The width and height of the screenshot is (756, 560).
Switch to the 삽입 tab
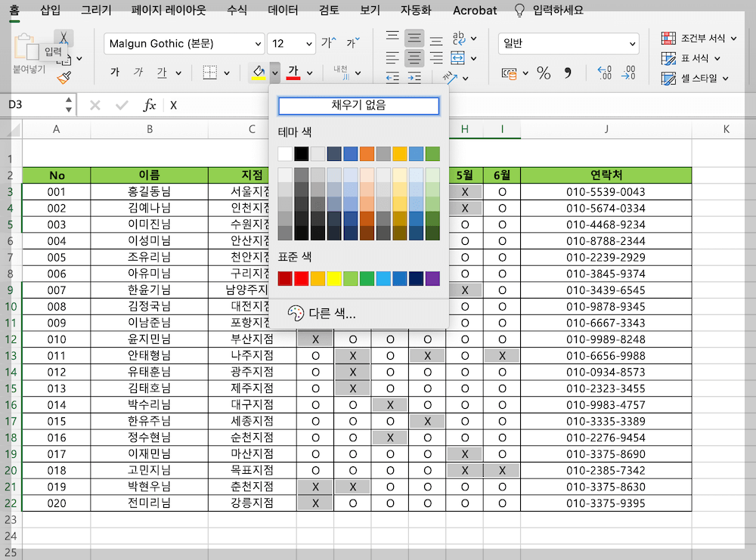coord(51,10)
